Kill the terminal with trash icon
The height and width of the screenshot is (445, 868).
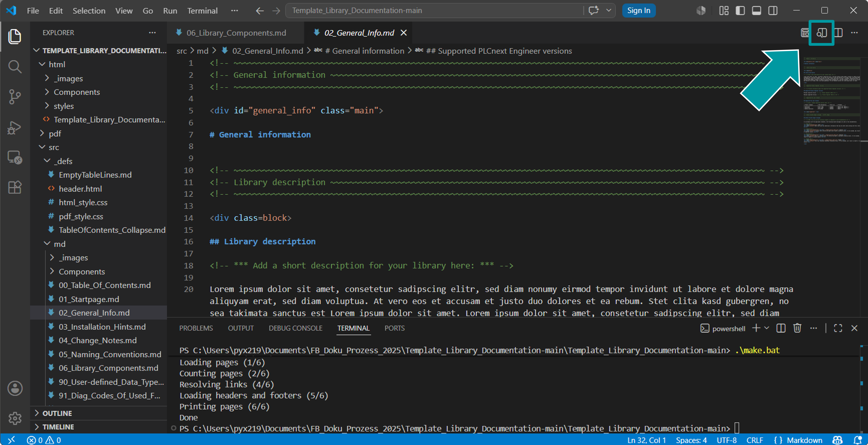(797, 328)
